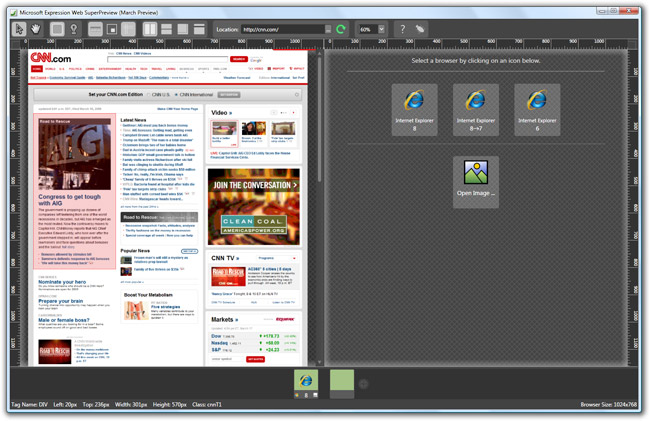Open the 60% zoom level dropdown
This screenshot has height=421, width=650.
click(381, 29)
